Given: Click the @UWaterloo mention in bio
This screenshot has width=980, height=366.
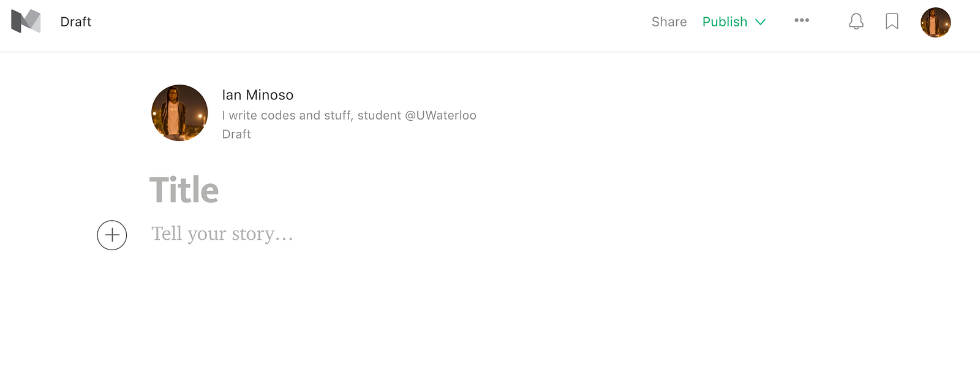Looking at the screenshot, I should tap(440, 115).
